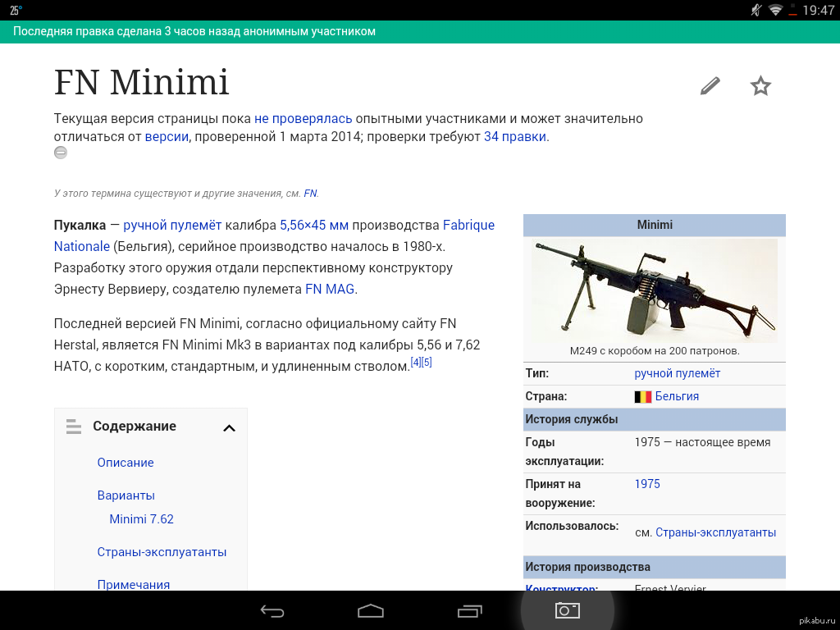Jump to the Варианты section
This screenshot has height=630, width=840.
pyautogui.click(x=126, y=495)
